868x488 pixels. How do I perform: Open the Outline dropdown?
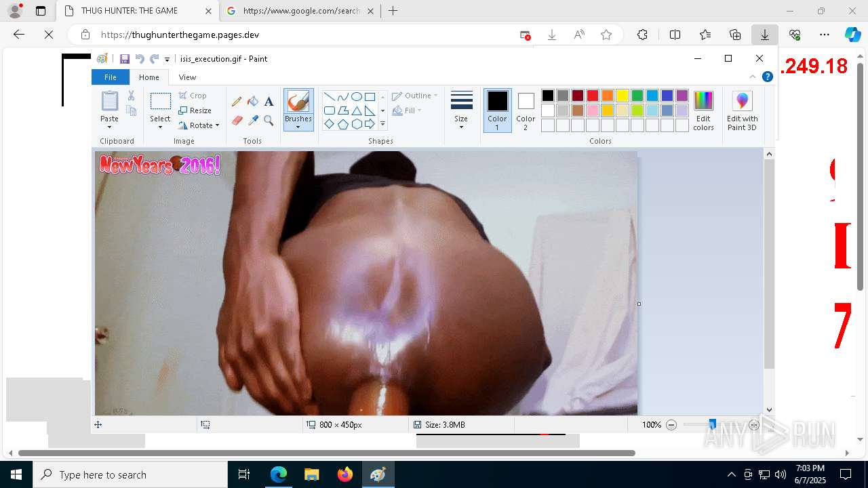coord(415,96)
